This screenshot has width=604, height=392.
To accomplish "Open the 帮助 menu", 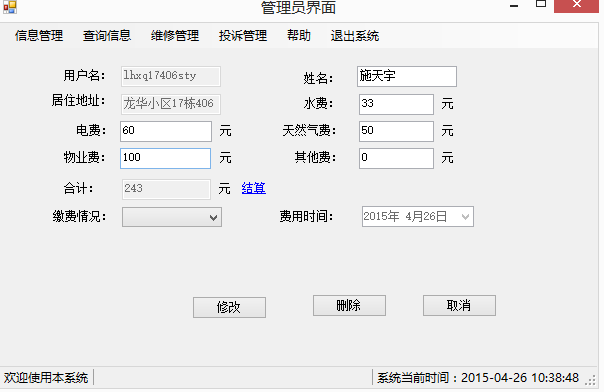I will click(299, 36).
